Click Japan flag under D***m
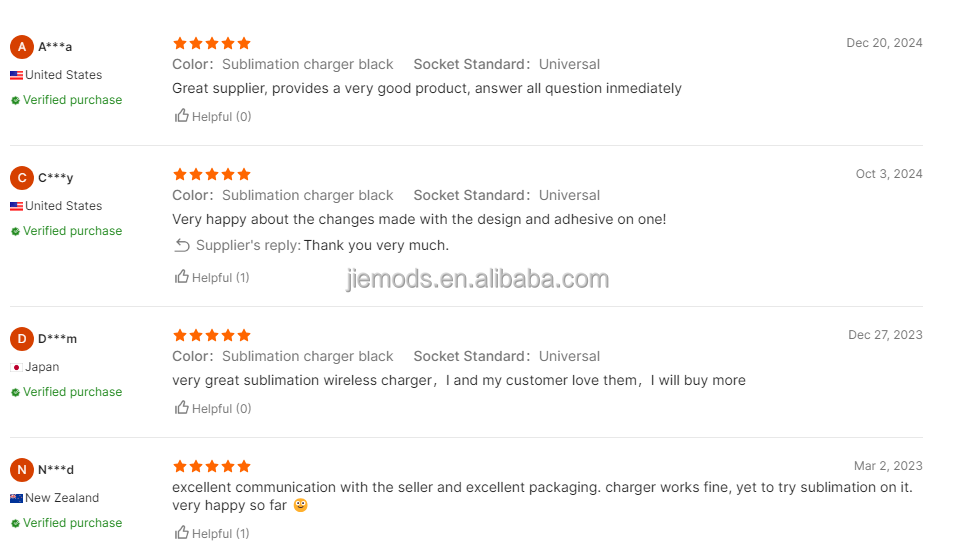This screenshot has width=954, height=560. coord(16,367)
